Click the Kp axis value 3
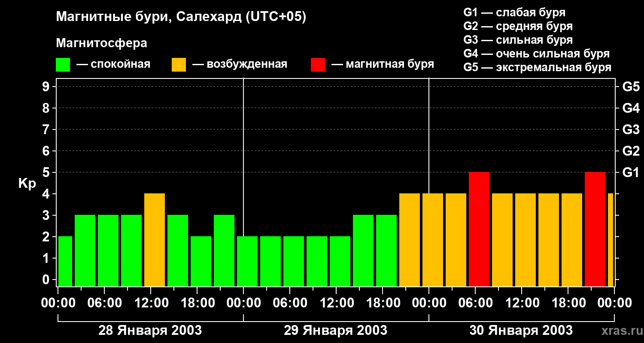 [x=47, y=215]
